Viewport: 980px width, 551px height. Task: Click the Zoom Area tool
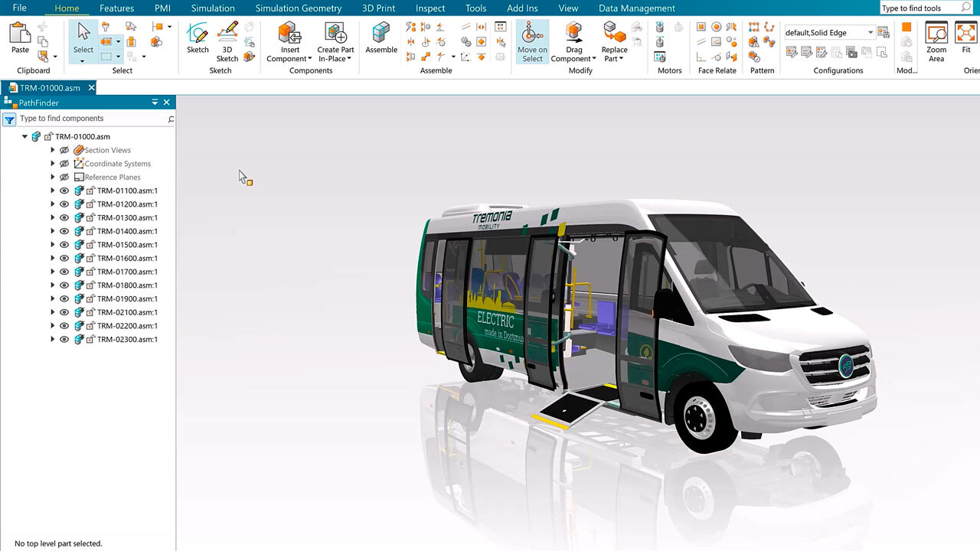click(x=936, y=34)
